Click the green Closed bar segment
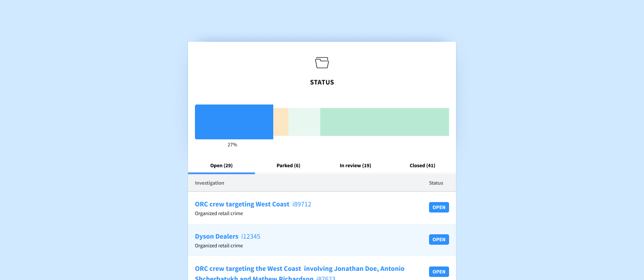Image resolution: width=644 pixels, height=280 pixels. 384,122
